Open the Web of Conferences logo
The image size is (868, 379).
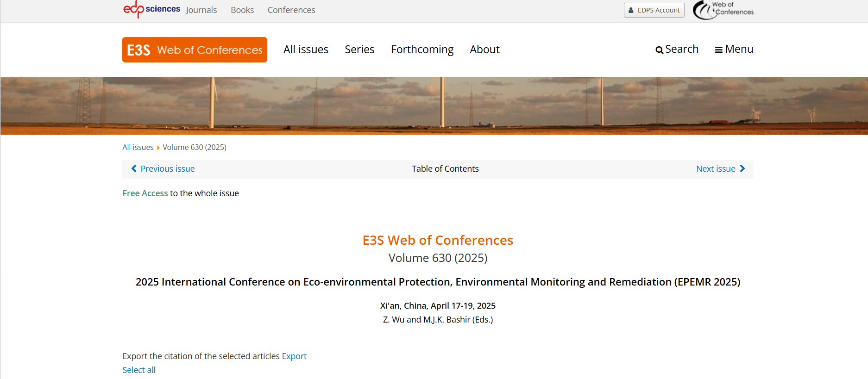tap(723, 10)
